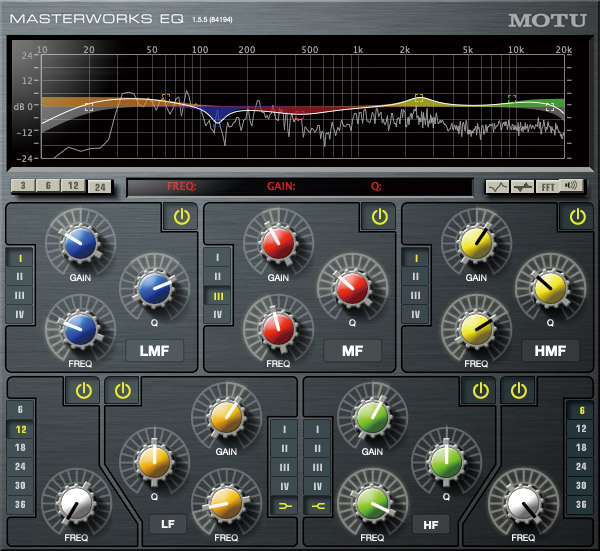The height and width of the screenshot is (551, 600).
Task: Select 18 dB slope for high-cut filter
Action: click(x=581, y=448)
